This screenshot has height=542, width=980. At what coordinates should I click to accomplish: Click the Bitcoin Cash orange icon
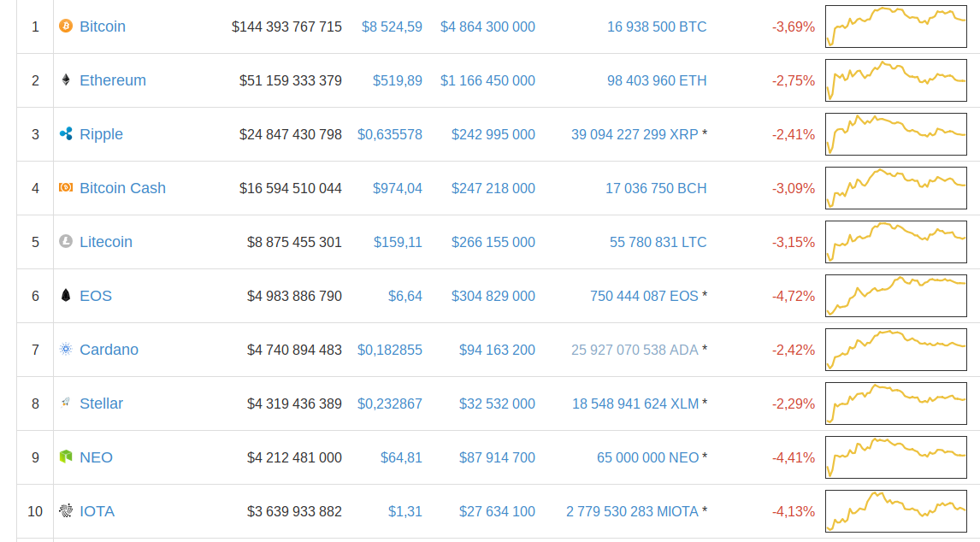coord(66,187)
